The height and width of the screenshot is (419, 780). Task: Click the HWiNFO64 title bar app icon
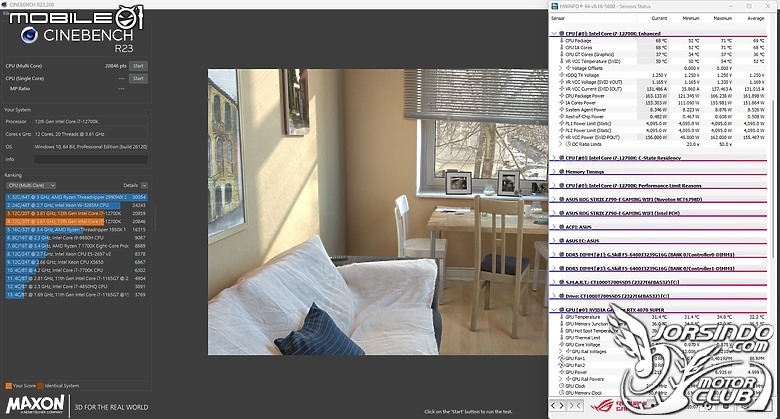pos(555,6)
